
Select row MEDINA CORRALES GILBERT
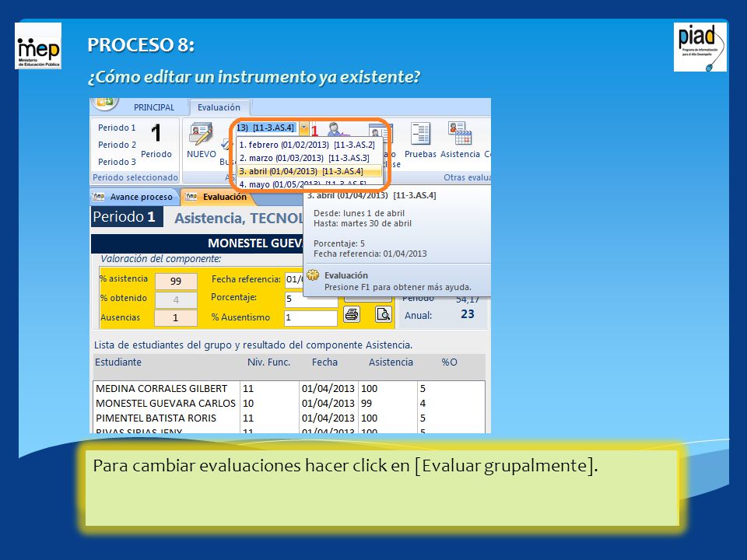coord(289,389)
